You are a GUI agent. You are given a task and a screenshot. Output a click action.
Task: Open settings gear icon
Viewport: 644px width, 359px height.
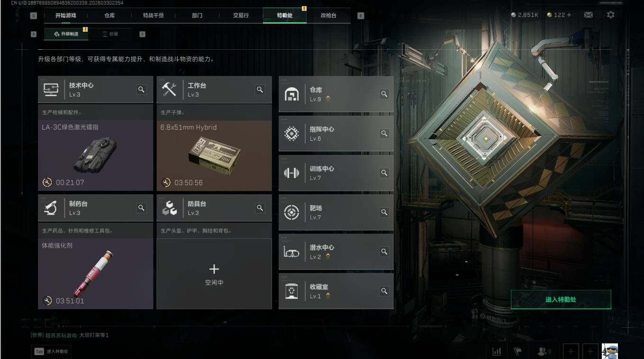pyautogui.click(x=610, y=15)
